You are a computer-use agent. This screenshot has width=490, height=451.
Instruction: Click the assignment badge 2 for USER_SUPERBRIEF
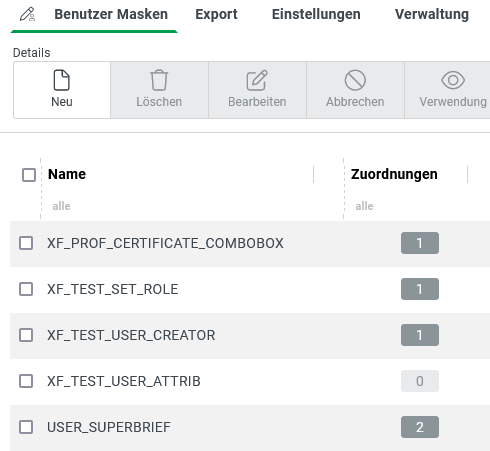(420, 427)
